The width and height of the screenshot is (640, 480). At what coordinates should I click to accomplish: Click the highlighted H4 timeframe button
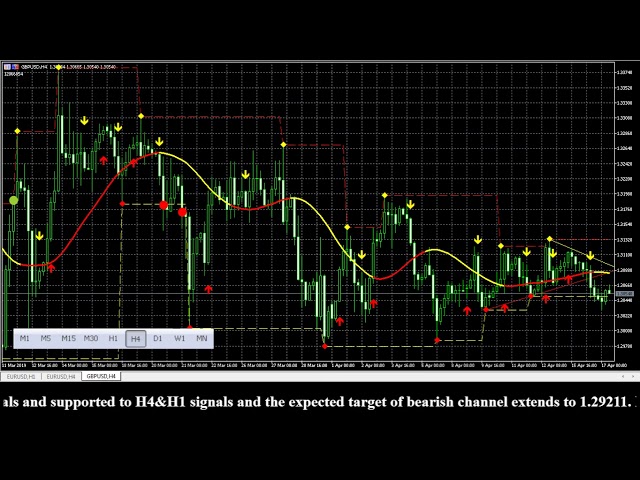136,339
